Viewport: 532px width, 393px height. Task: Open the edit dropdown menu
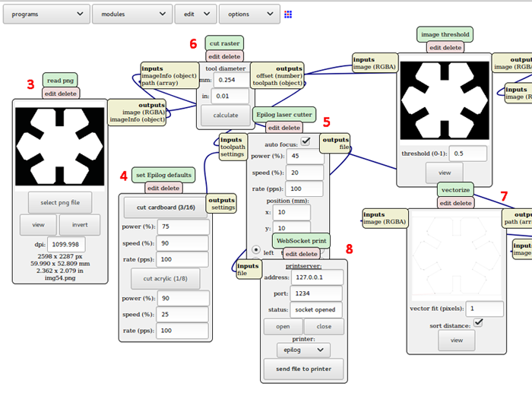click(195, 14)
